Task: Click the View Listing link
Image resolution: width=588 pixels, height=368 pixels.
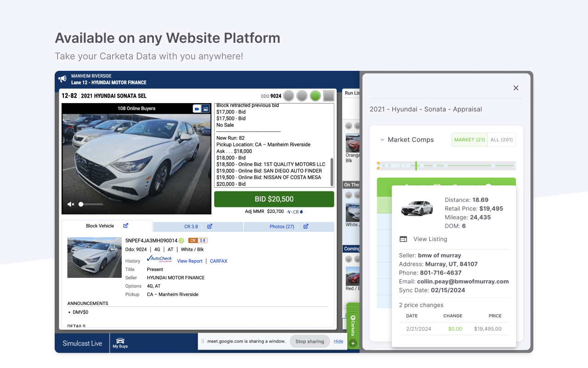Action: 430,239
